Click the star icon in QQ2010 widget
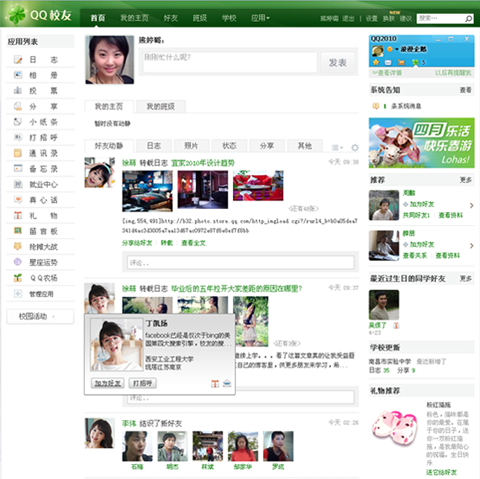480x479 pixels. point(376,62)
